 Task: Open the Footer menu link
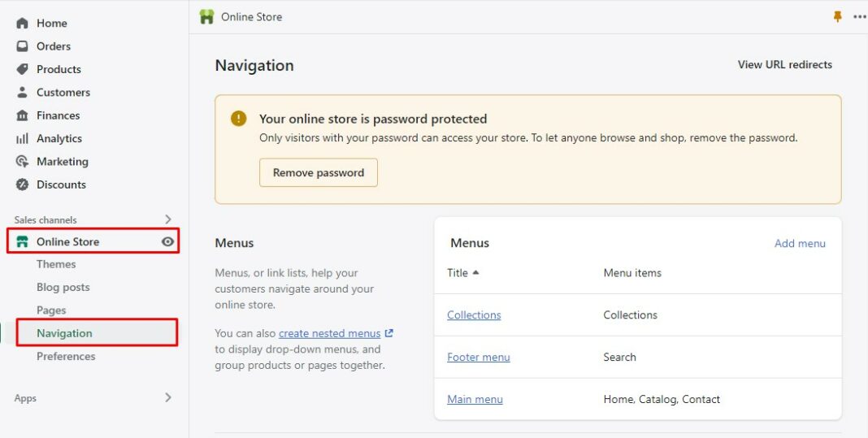[x=479, y=357]
